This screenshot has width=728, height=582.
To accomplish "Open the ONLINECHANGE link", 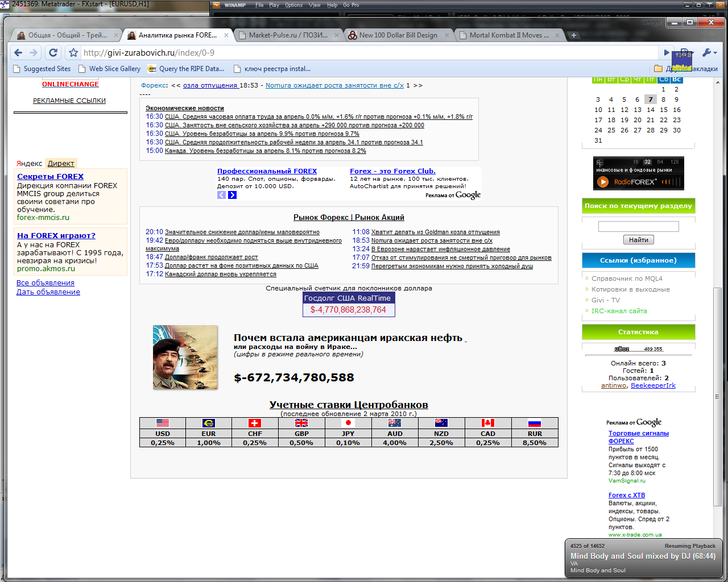I will coord(71,84).
